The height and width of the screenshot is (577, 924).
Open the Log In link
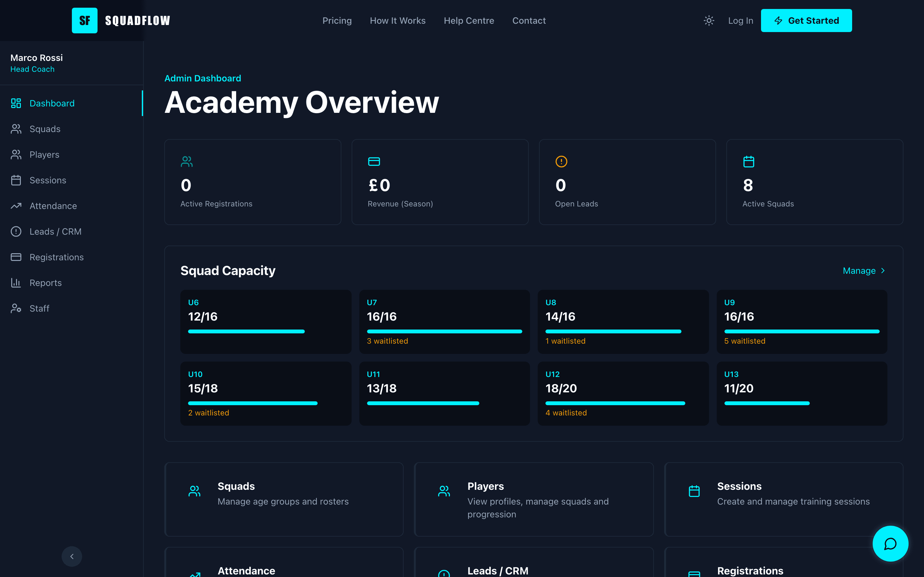tap(740, 20)
